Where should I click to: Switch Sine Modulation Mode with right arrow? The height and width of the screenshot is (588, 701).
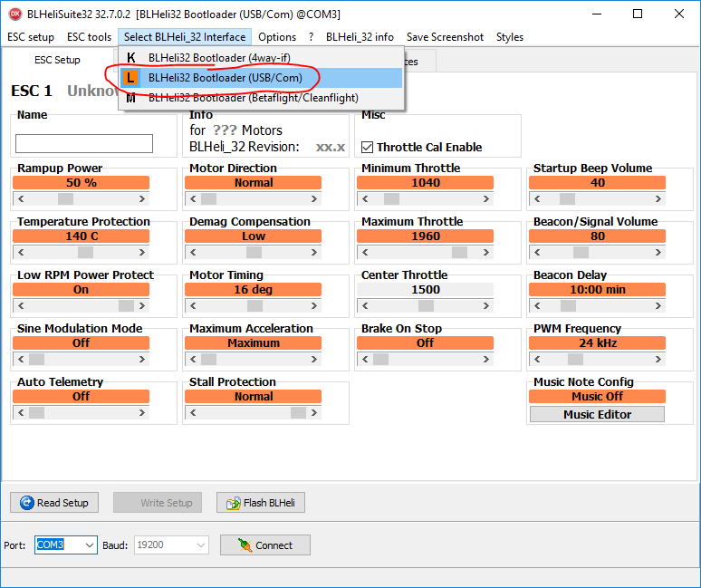142,360
